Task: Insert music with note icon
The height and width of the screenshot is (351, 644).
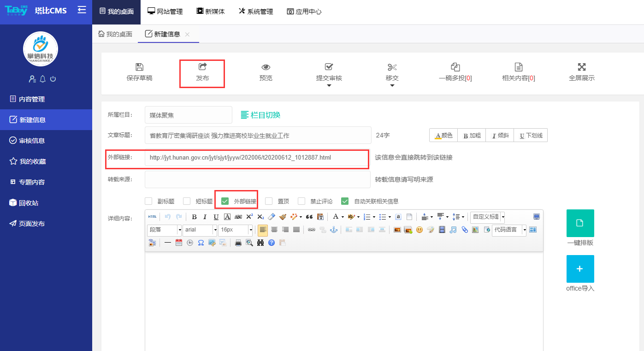Action: (x=453, y=229)
